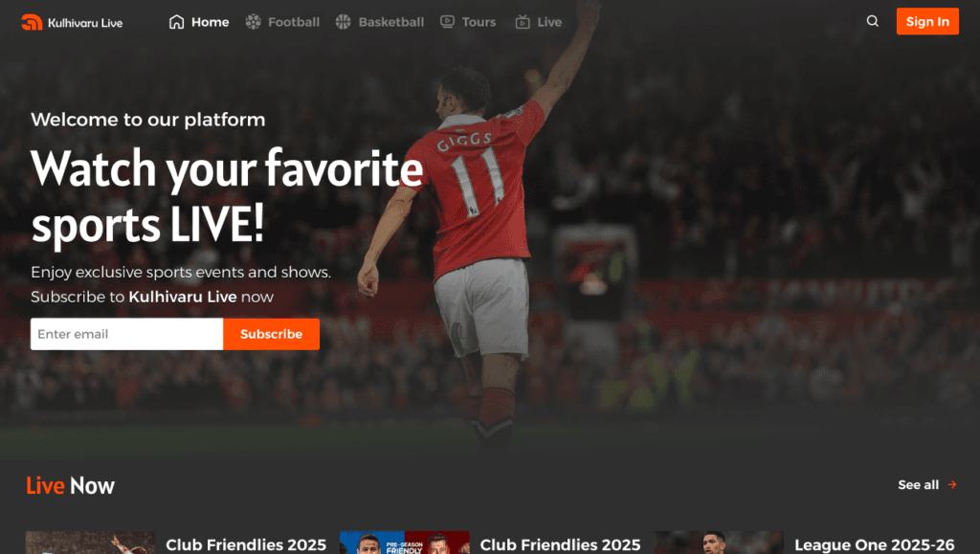Viewport: 980px width, 554px height.
Task: Click the Tours screen icon
Action: pos(447,22)
